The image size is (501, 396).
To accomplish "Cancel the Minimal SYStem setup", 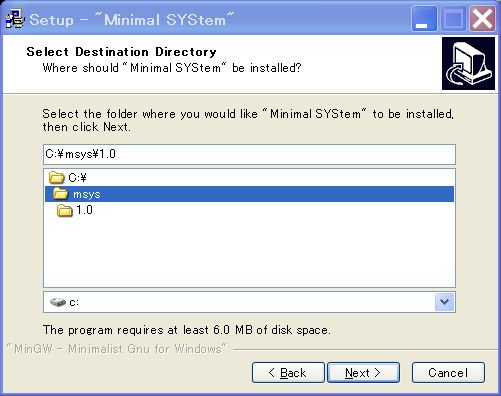I will click(448, 373).
